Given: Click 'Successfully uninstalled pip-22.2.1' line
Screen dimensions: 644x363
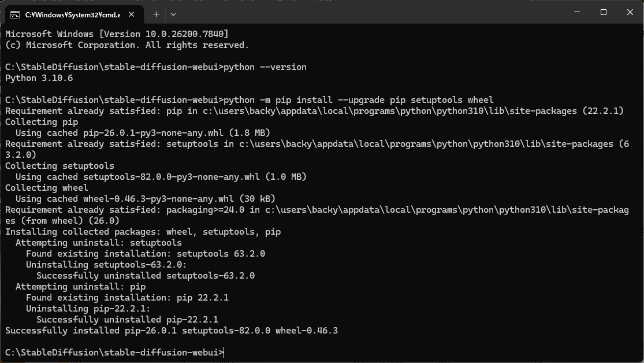Looking at the screenshot, I should pos(127,320).
